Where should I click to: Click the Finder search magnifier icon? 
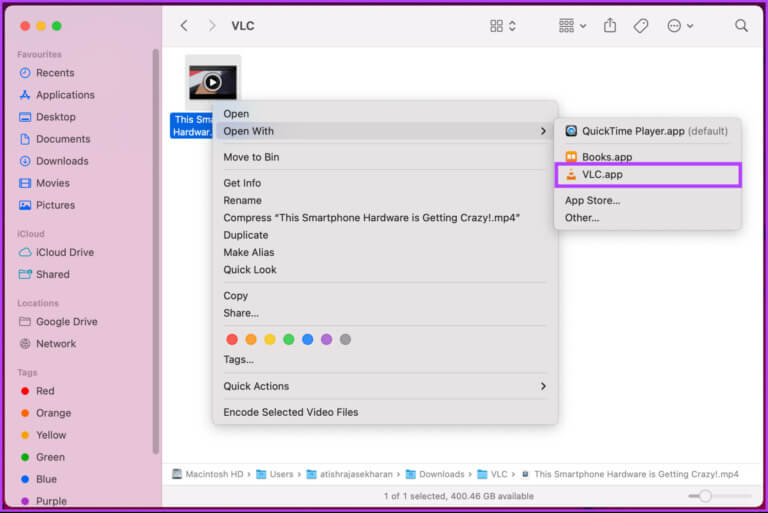point(741,26)
